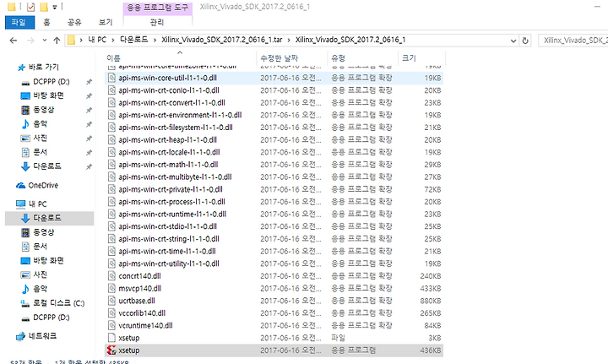Select api-ms-win-crt-conio-l1-1-0.dll file
The height and width of the screenshot is (364, 608).
tap(274, 90)
